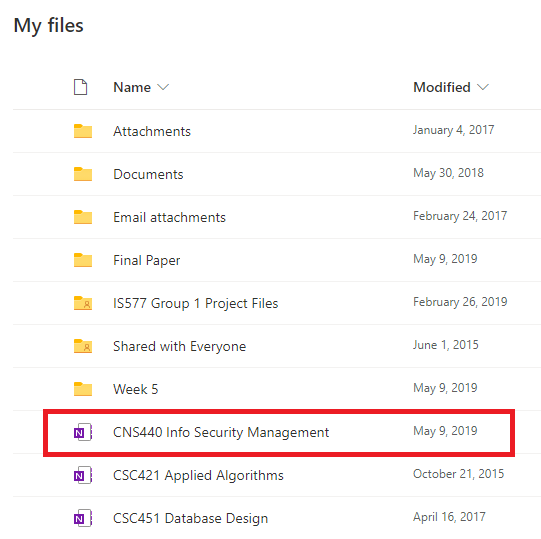Click the Week 5 folder icon
Viewport: 541px width, 539px height.
[x=83, y=389]
